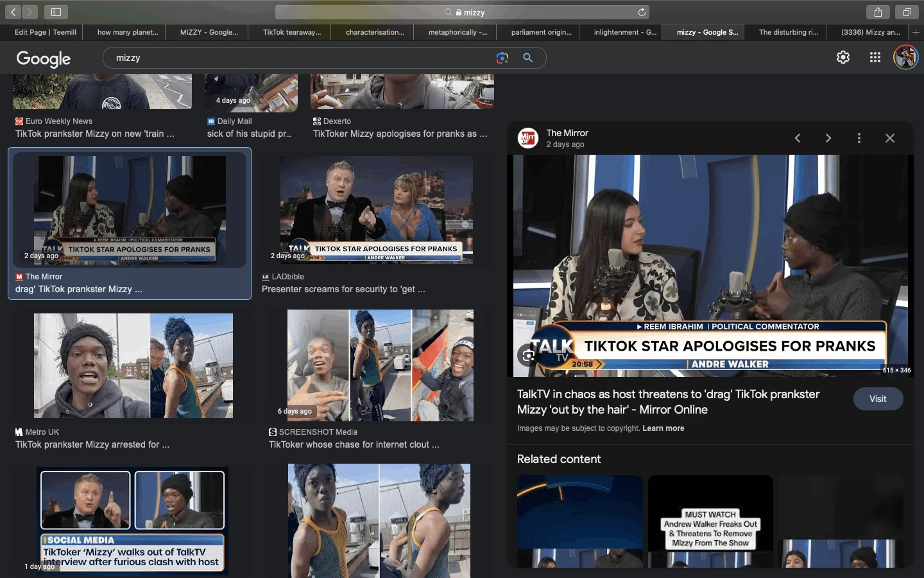Open LADbible presenter screams thumbnail

coord(377,210)
